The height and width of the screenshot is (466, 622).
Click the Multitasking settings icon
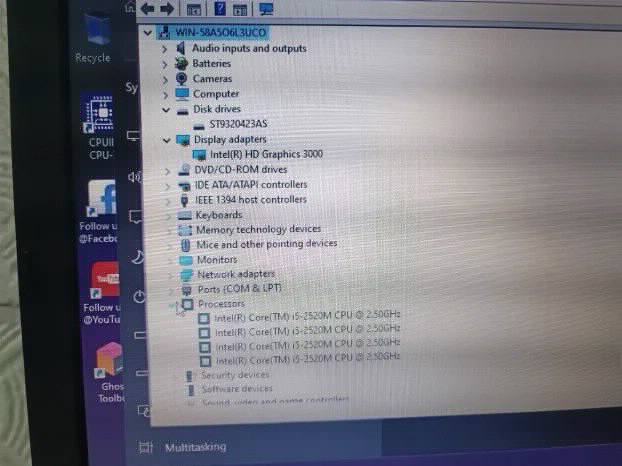145,447
